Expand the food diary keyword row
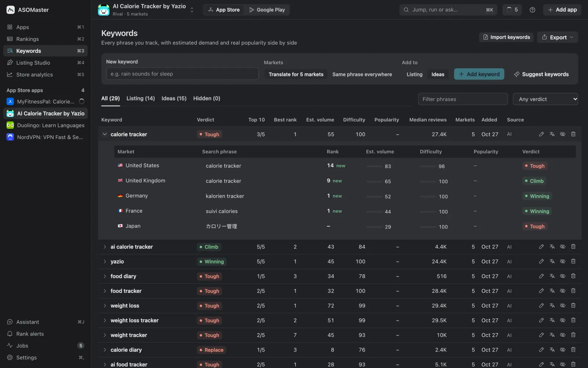Viewport: 588px width, 368px height. click(x=105, y=276)
